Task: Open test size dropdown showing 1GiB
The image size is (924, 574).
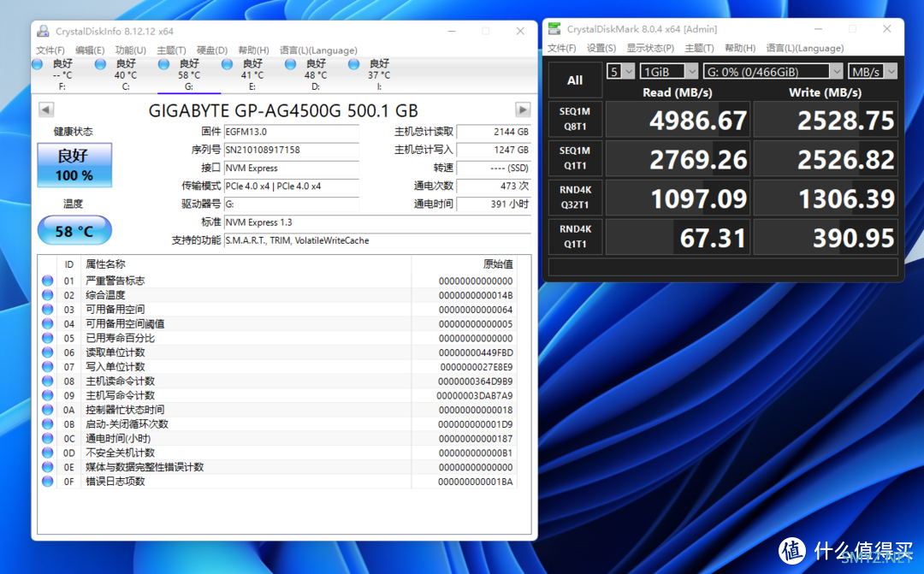Action: (669, 71)
